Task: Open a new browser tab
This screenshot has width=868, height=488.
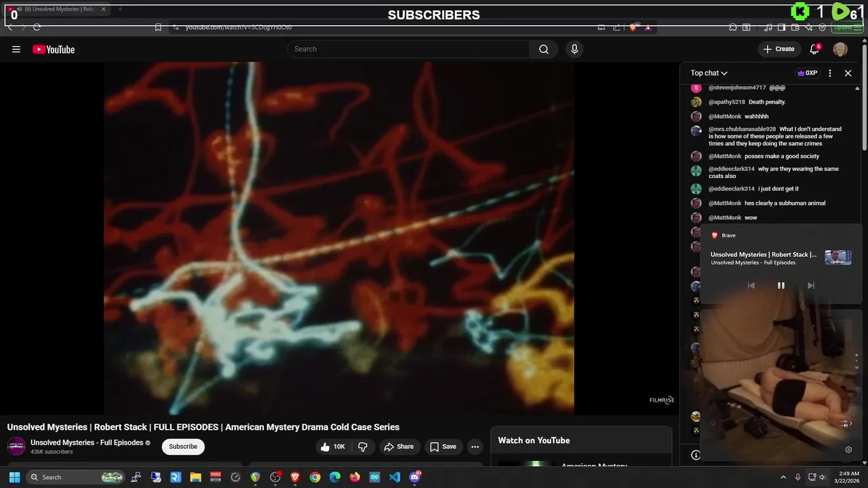Action: [120, 9]
